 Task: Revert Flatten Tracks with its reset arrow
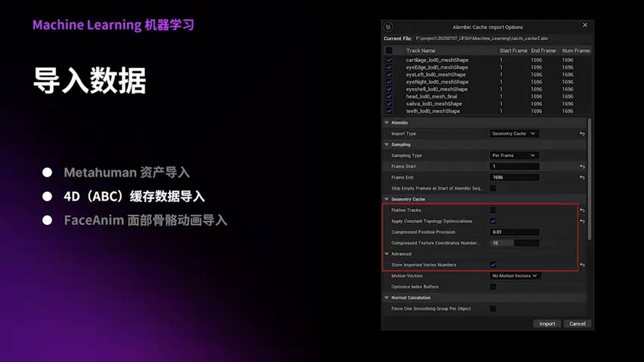coord(582,210)
